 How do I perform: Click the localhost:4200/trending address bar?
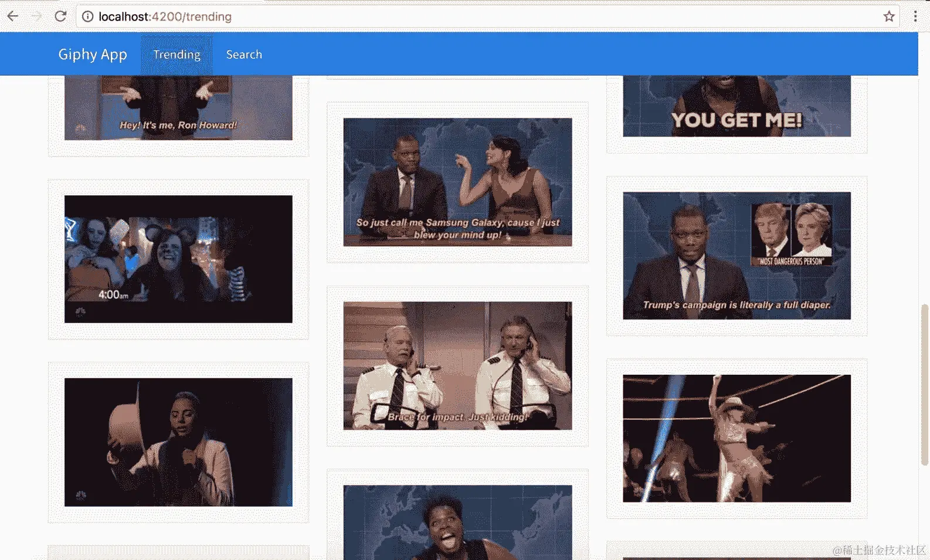[488, 16]
